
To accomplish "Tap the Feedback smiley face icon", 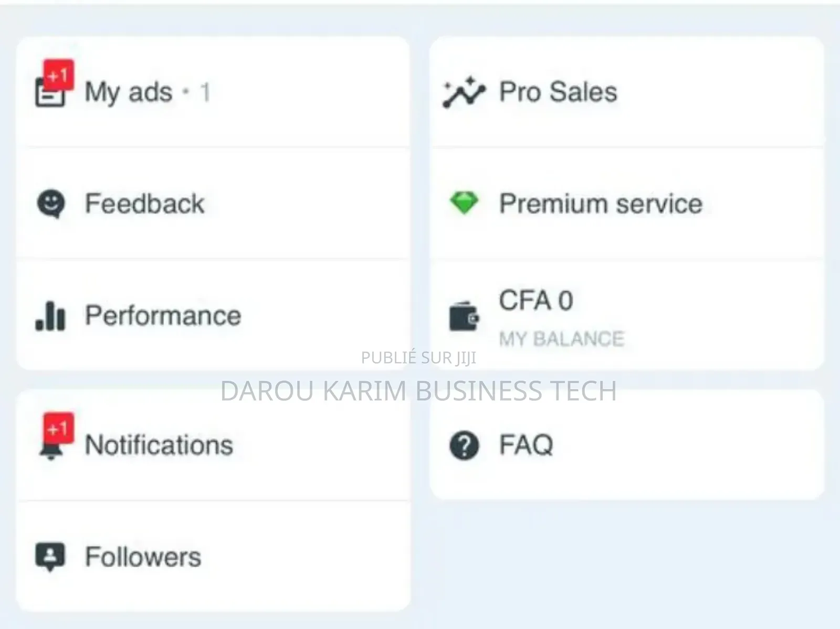I will [x=51, y=203].
